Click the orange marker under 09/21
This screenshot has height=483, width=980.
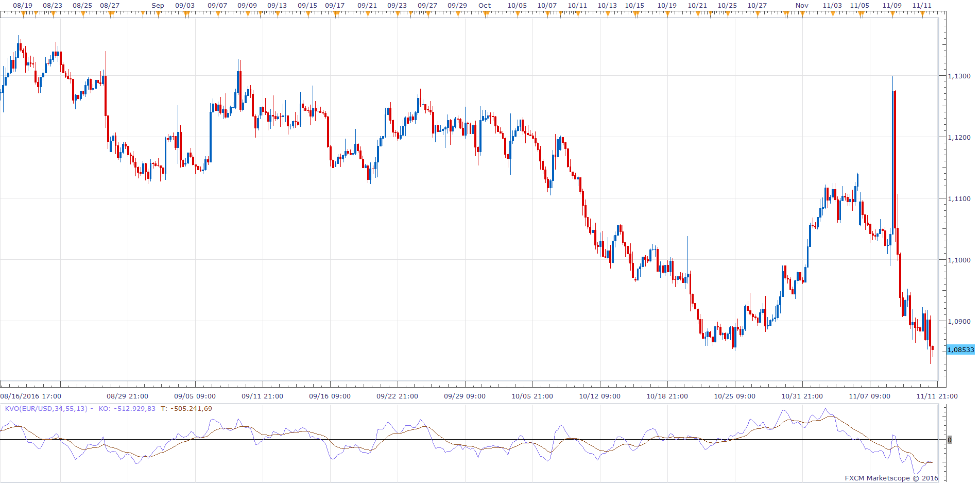368,14
